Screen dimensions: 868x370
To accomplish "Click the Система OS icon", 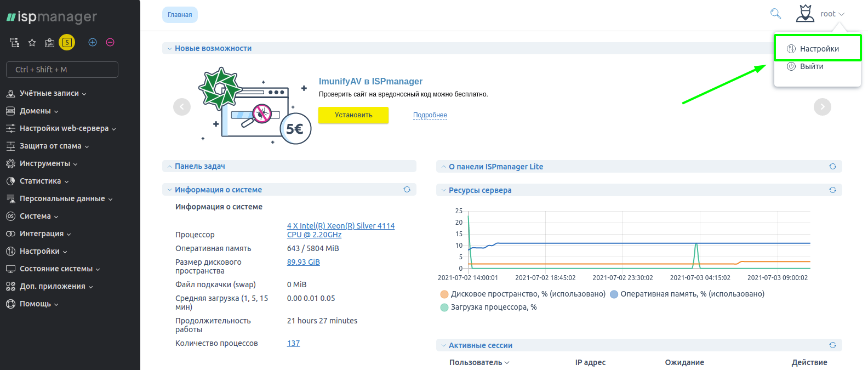I will click(x=10, y=217).
